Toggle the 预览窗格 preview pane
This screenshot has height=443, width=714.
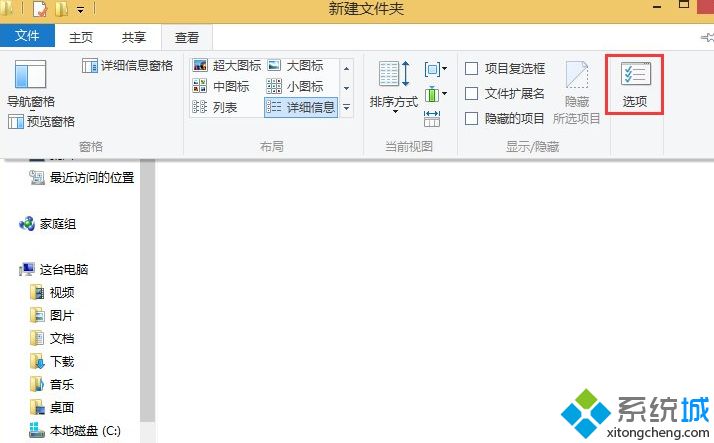pyautogui.click(x=42, y=122)
